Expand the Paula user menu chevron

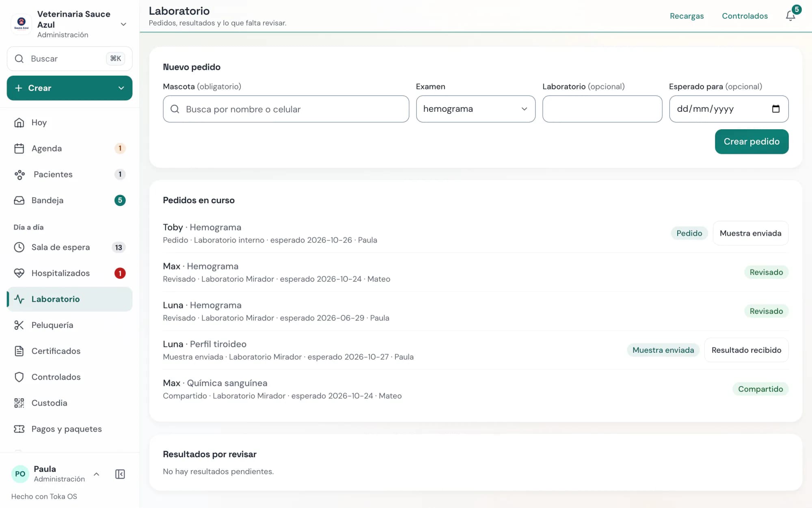96,474
